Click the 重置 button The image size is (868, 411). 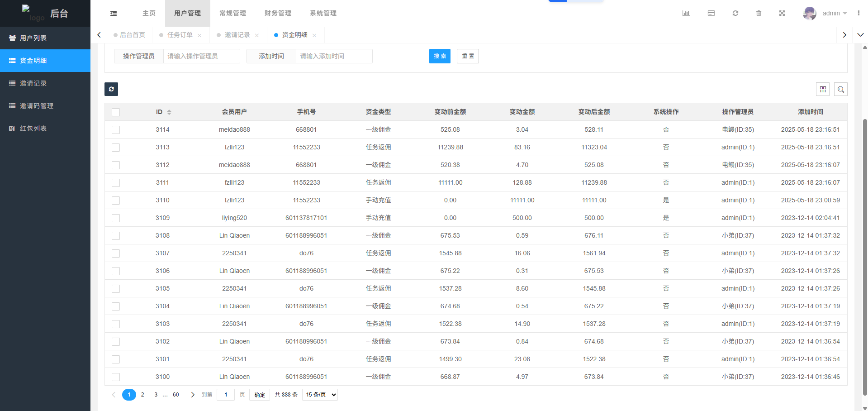[x=468, y=56]
